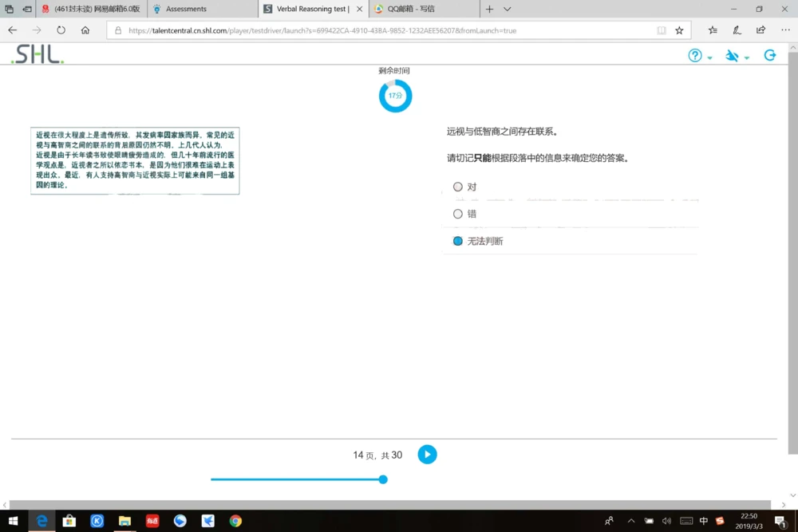Select the 错 answer option
798x532 pixels.
[458, 213]
